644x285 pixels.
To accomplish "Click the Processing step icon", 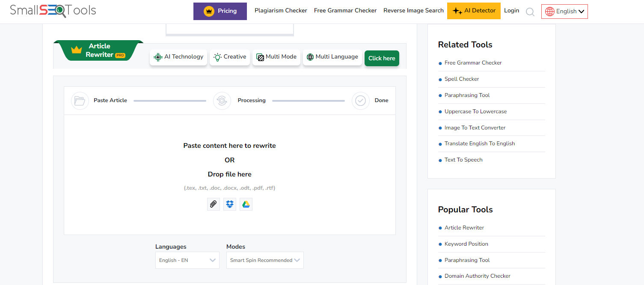I will click(x=222, y=101).
